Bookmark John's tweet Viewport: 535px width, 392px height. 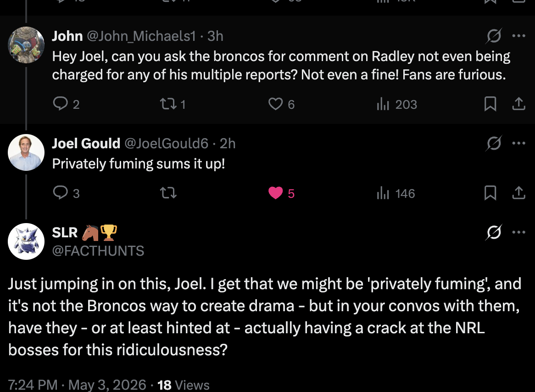click(490, 104)
